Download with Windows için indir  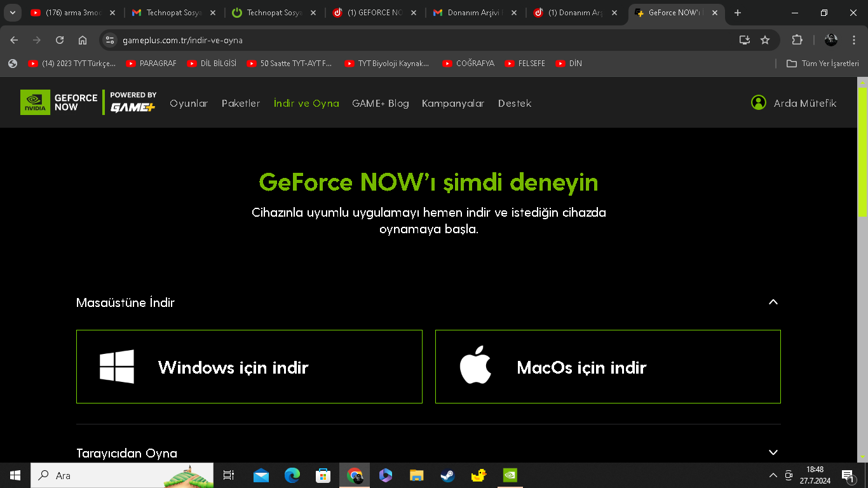(x=249, y=367)
